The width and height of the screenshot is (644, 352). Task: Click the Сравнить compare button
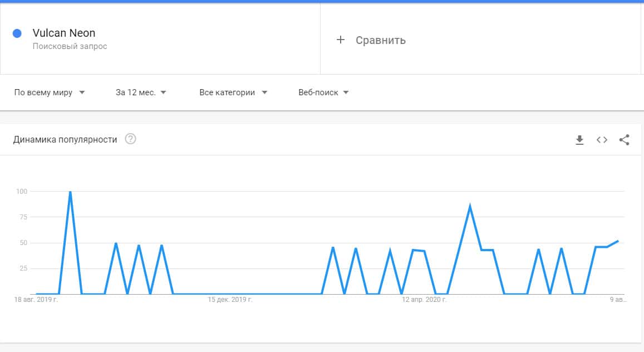[380, 40]
